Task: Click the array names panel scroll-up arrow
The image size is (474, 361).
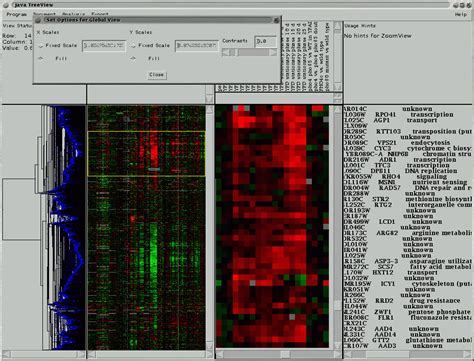Action: tap(337, 25)
